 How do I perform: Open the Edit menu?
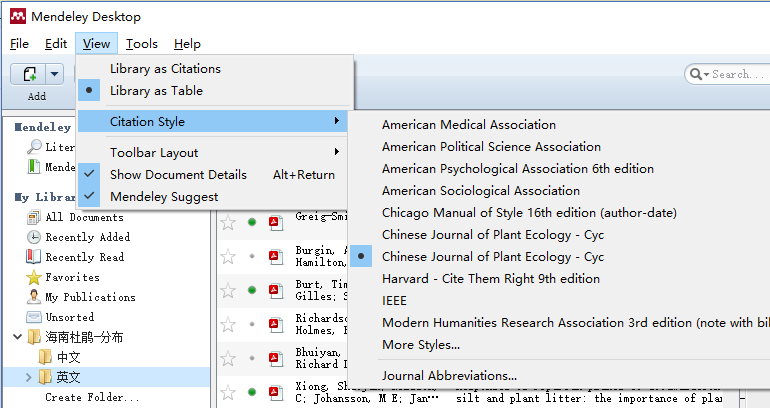coord(55,44)
